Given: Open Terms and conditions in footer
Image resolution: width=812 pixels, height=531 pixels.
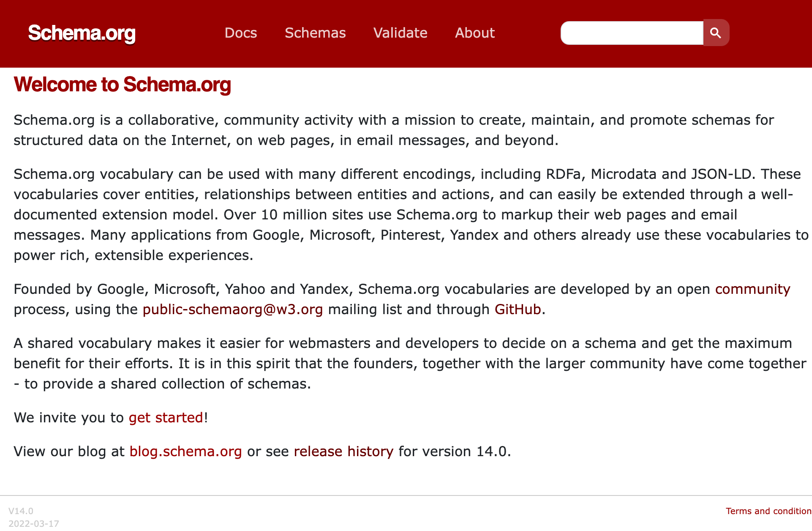Looking at the screenshot, I should (768, 511).
